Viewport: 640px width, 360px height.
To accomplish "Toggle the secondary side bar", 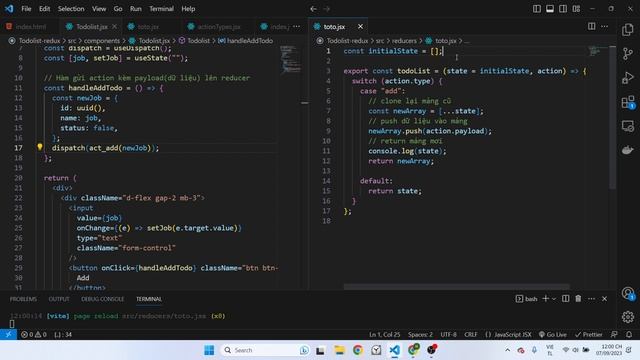I will click(563, 9).
